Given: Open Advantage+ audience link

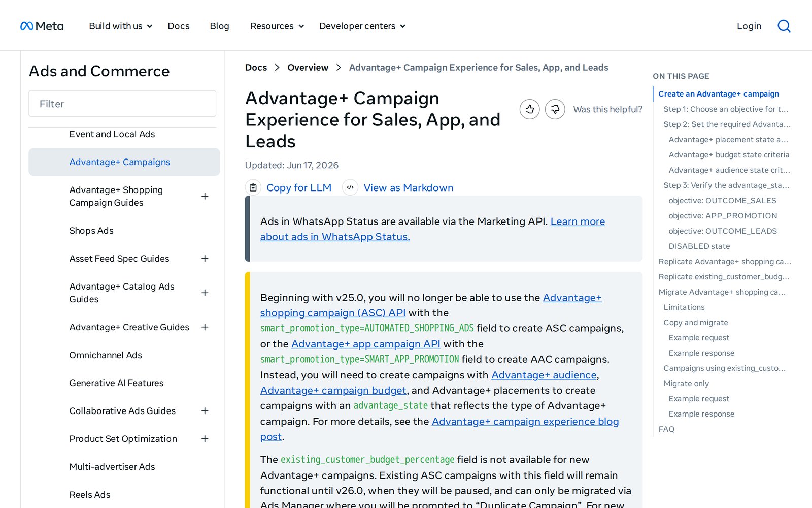Looking at the screenshot, I should click(544, 375).
